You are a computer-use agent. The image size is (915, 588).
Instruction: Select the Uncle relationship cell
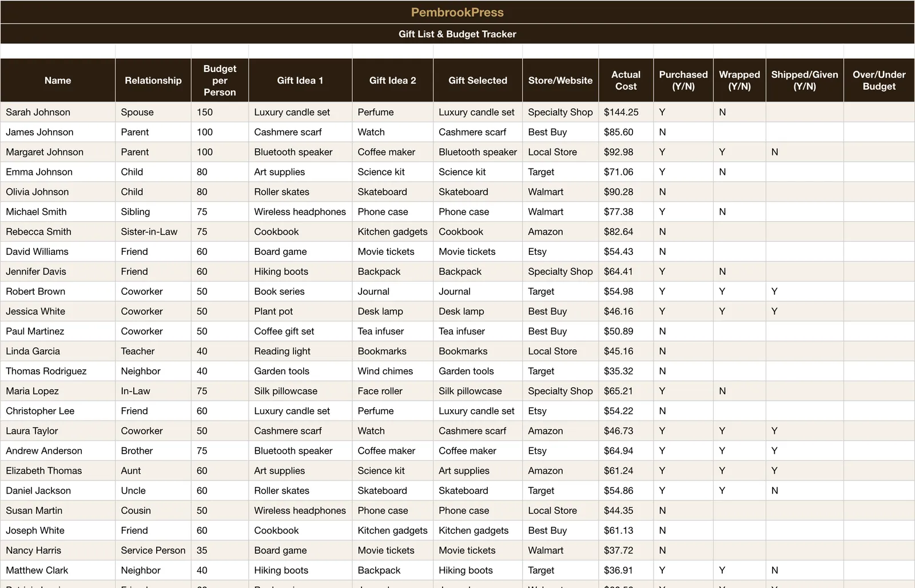[153, 490]
